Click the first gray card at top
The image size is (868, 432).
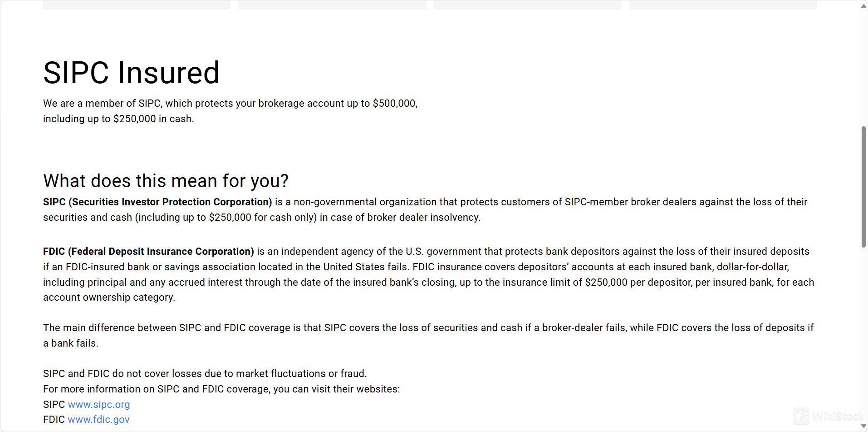click(137, 5)
